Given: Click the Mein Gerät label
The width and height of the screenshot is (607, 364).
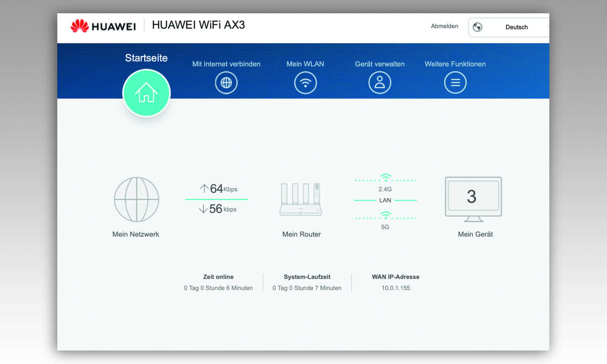Looking at the screenshot, I should click(475, 234).
